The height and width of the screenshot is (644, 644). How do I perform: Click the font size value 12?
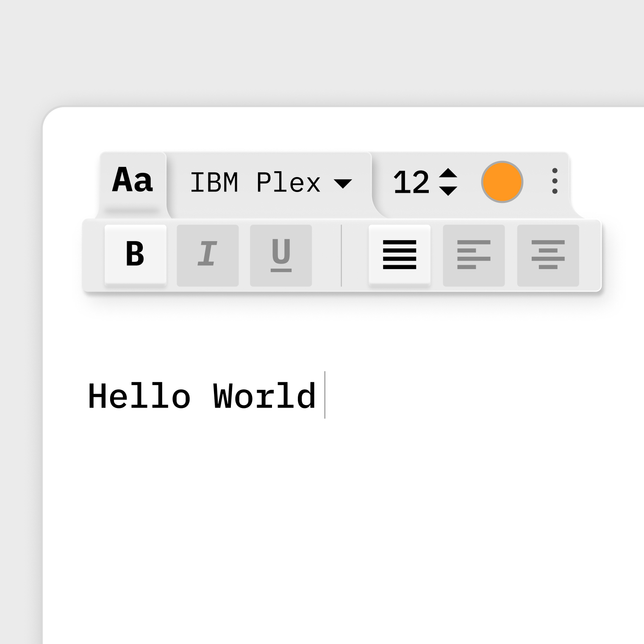coord(411,183)
